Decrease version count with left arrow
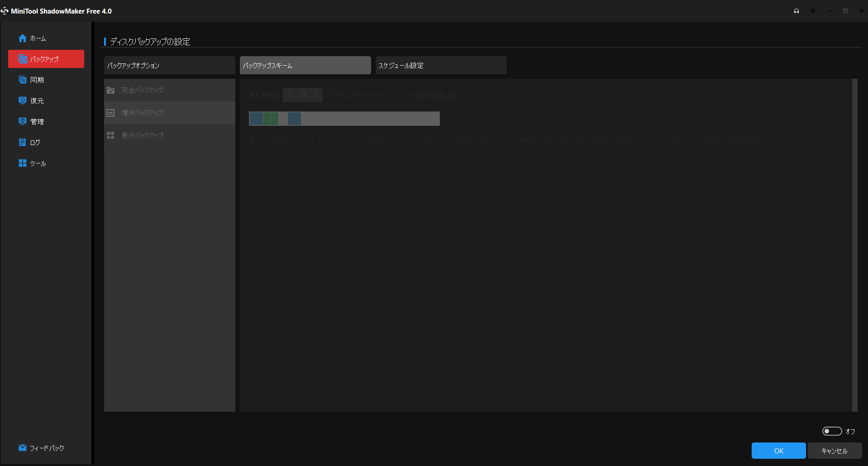Viewport: 868px width, 466px height. (x=290, y=95)
